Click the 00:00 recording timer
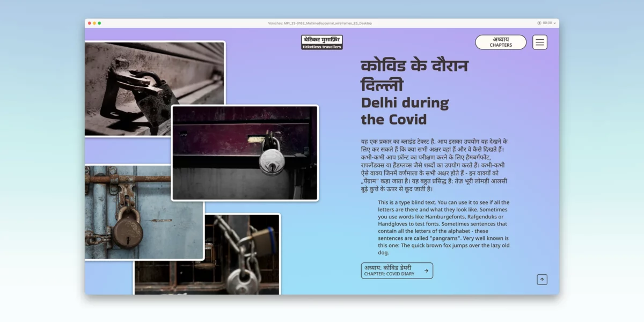This screenshot has height=322, width=644. pyautogui.click(x=547, y=23)
